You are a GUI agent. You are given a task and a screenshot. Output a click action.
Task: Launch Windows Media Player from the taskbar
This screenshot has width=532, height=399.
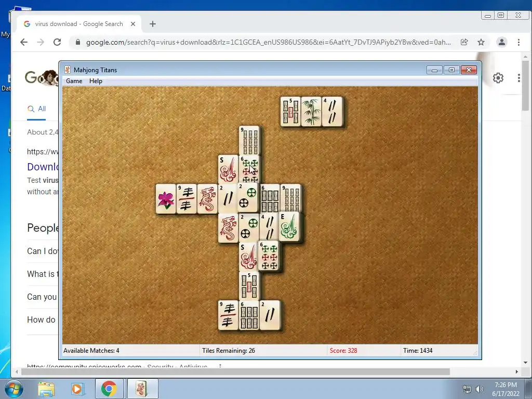click(x=77, y=389)
